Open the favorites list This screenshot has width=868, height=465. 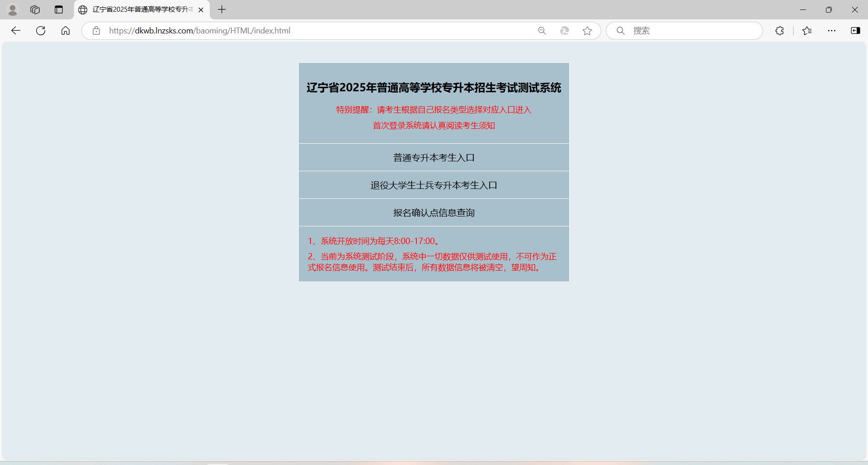807,31
